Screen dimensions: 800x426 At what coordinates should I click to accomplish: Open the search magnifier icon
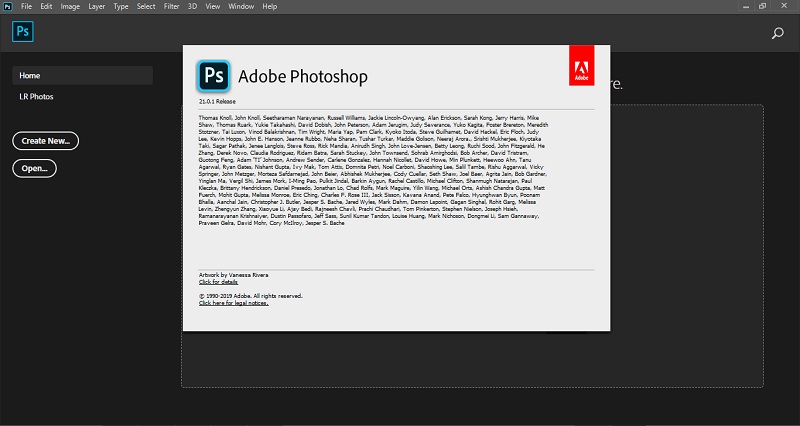click(x=778, y=34)
